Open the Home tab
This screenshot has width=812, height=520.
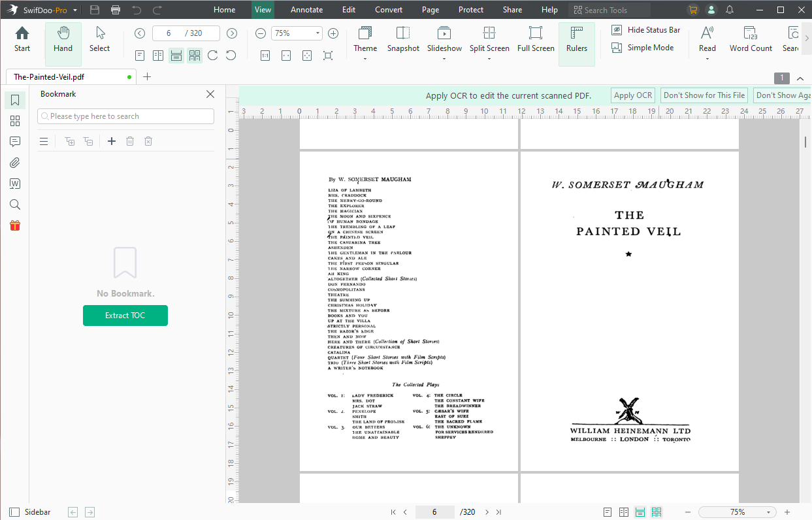(224, 10)
